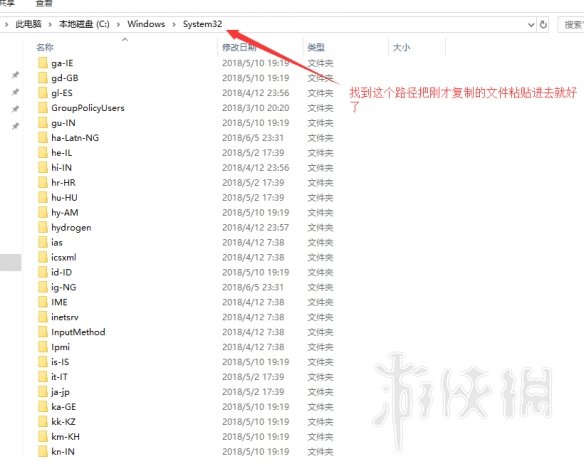Expand the chevron after 本地磁盘 (C:) breadcrumb
This screenshot has width=584, height=464.
tap(118, 25)
